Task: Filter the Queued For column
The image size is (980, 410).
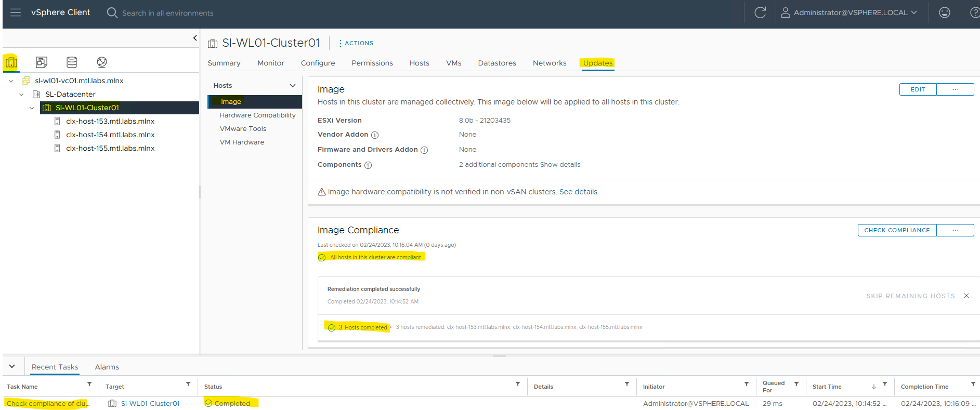Action: click(796, 384)
